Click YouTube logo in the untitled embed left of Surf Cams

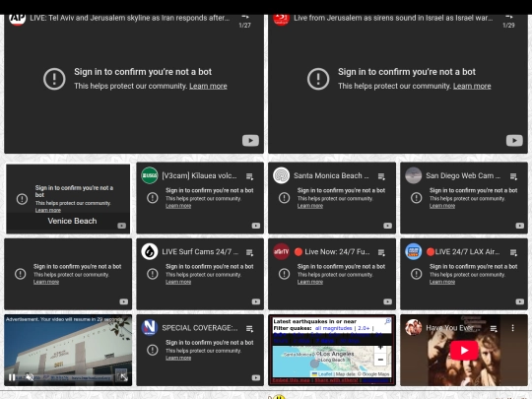pyautogui.click(x=124, y=301)
